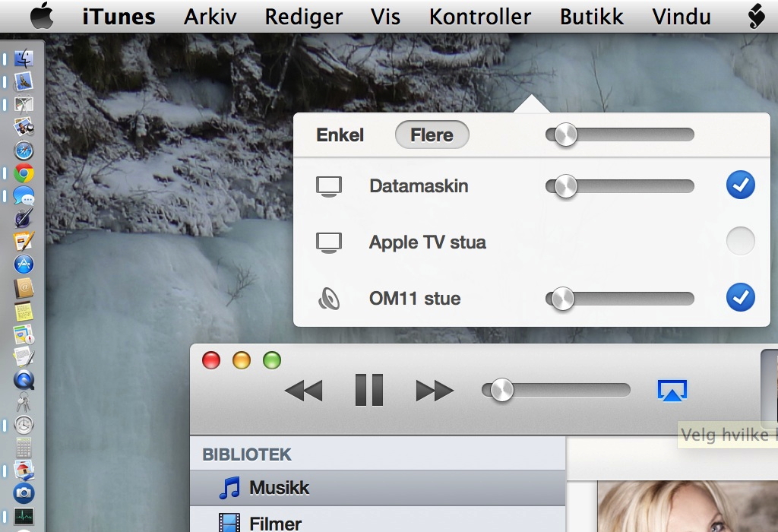
Task: Launch Calculator from the Dock
Action: [x=24, y=448]
